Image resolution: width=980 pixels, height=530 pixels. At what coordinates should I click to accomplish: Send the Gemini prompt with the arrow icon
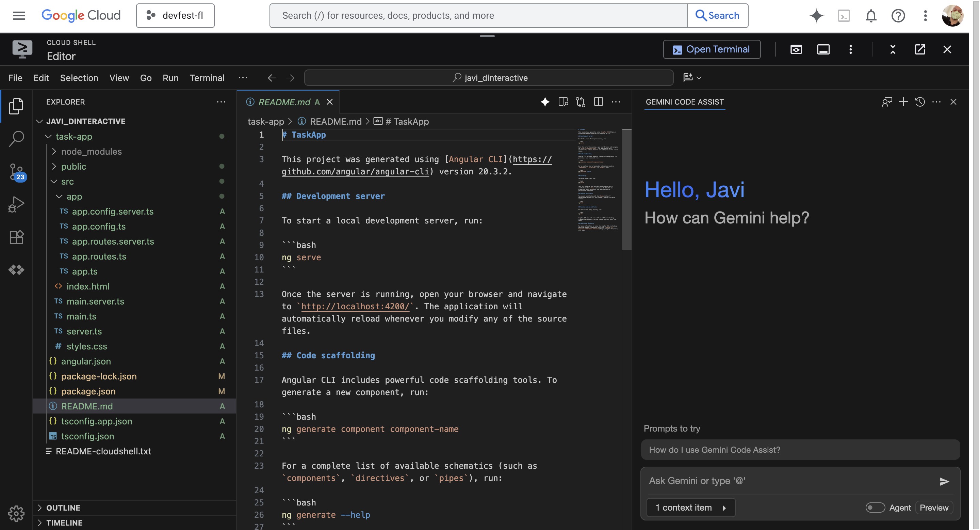944,481
